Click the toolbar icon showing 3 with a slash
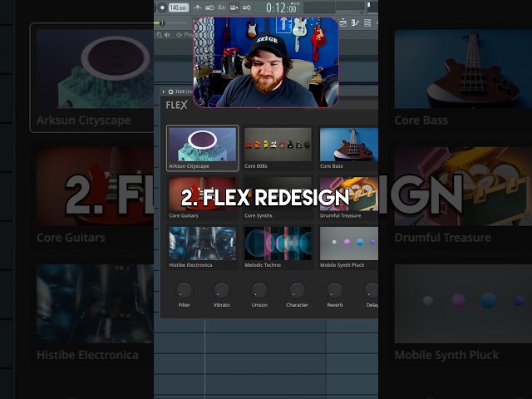Viewport: 532px width, 399px height. coord(355,22)
